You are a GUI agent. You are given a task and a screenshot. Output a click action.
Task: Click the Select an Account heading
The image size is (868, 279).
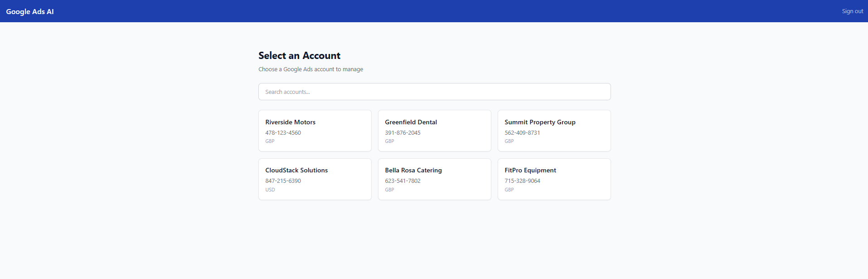[x=299, y=55]
